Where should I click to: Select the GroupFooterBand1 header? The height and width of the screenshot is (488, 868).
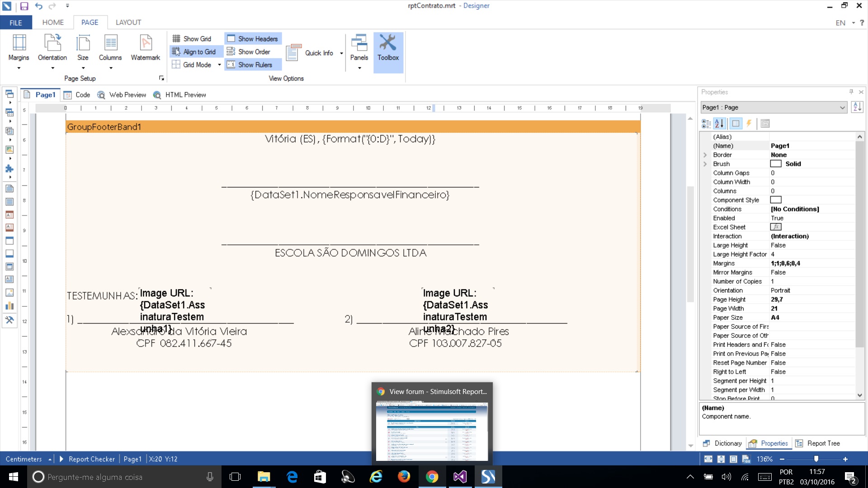(x=353, y=127)
